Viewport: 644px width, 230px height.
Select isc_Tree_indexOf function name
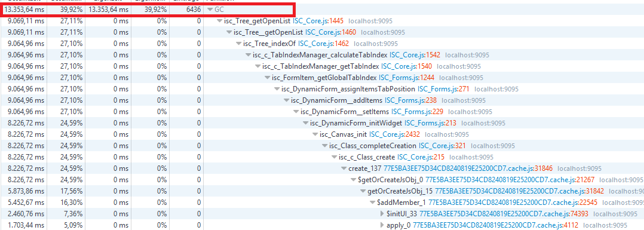pos(270,44)
